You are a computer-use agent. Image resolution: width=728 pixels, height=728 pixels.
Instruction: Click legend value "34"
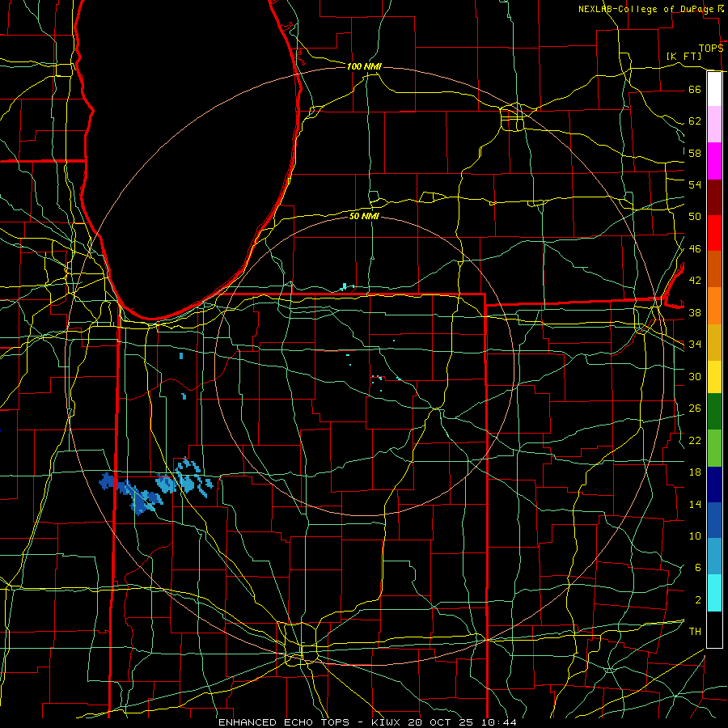(x=695, y=345)
